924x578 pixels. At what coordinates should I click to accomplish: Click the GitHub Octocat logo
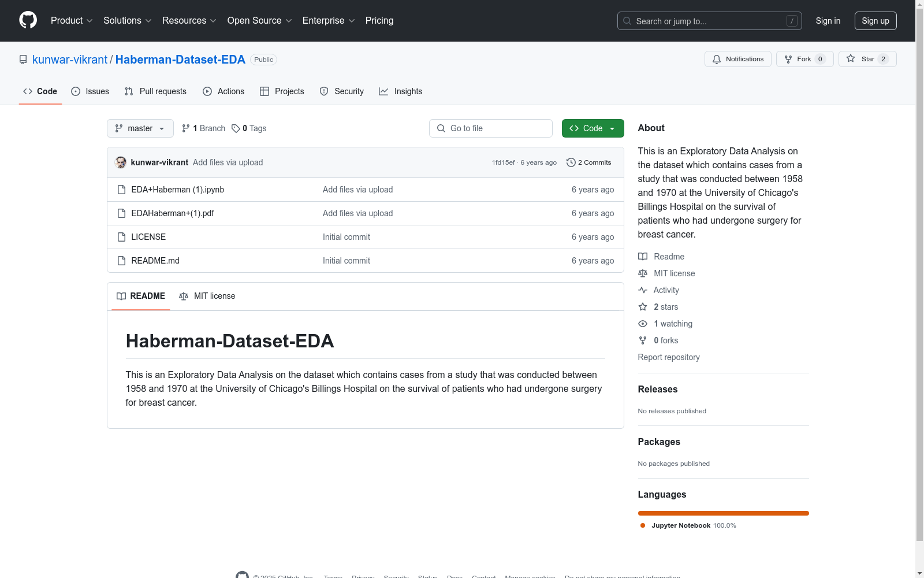[x=28, y=20]
